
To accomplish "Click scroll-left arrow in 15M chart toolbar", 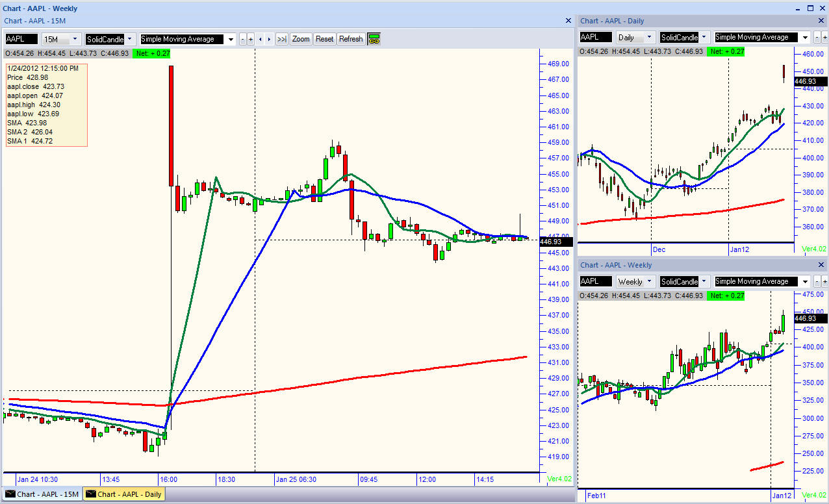I will pyautogui.click(x=261, y=39).
